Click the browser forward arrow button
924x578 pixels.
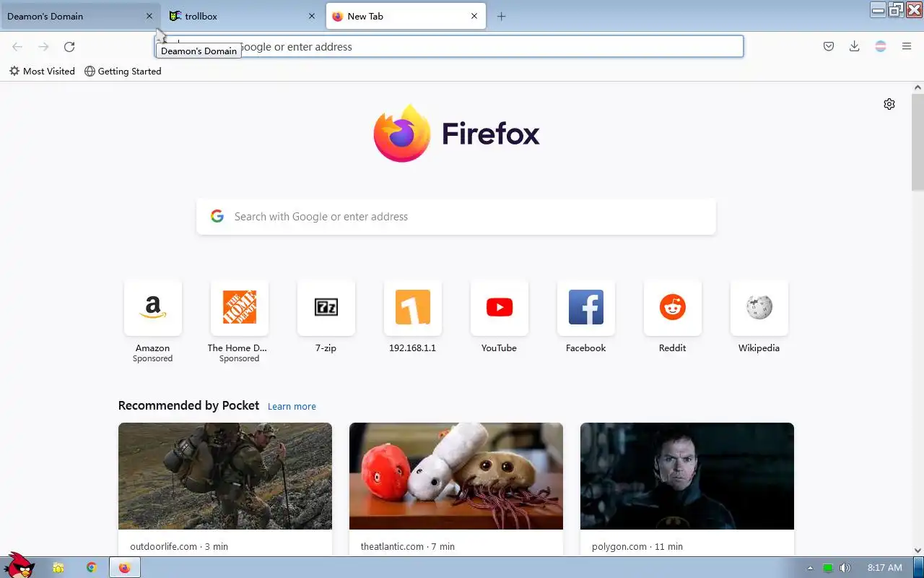43,47
